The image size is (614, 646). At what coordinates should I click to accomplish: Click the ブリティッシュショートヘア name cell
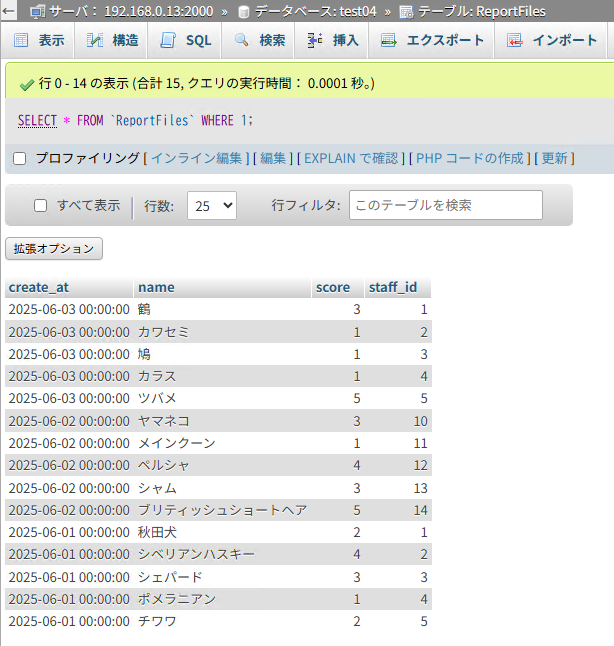coord(222,510)
